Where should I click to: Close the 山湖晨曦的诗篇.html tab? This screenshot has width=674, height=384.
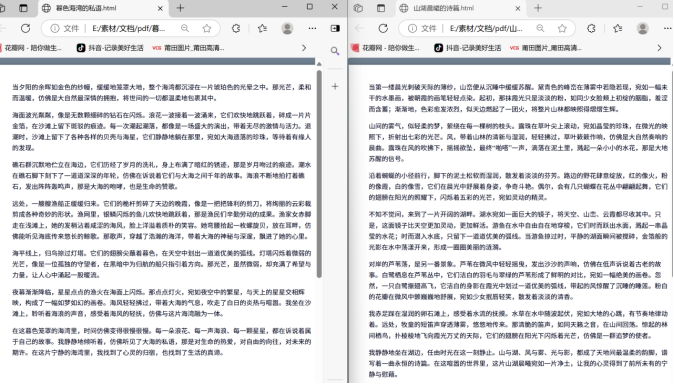click(x=518, y=8)
